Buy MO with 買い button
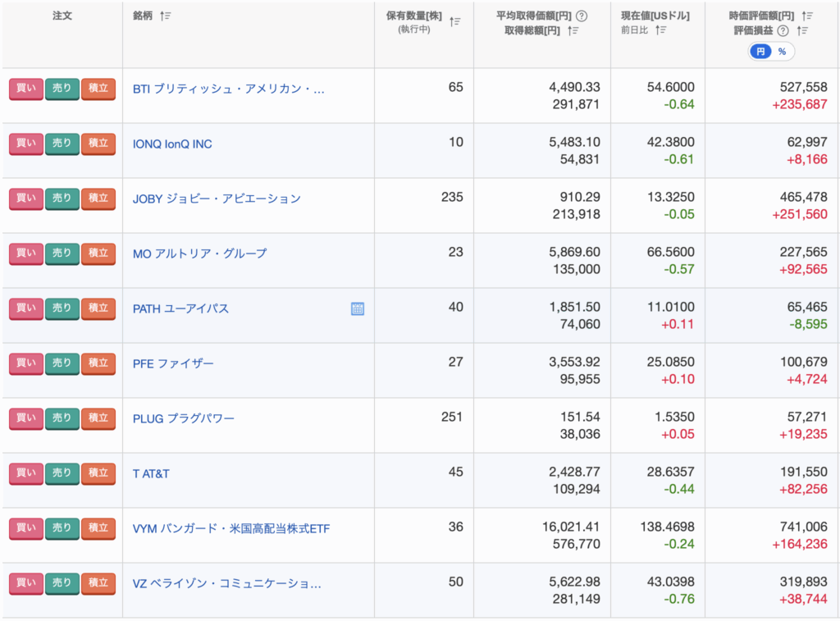The height and width of the screenshot is (621, 840). coord(25,253)
